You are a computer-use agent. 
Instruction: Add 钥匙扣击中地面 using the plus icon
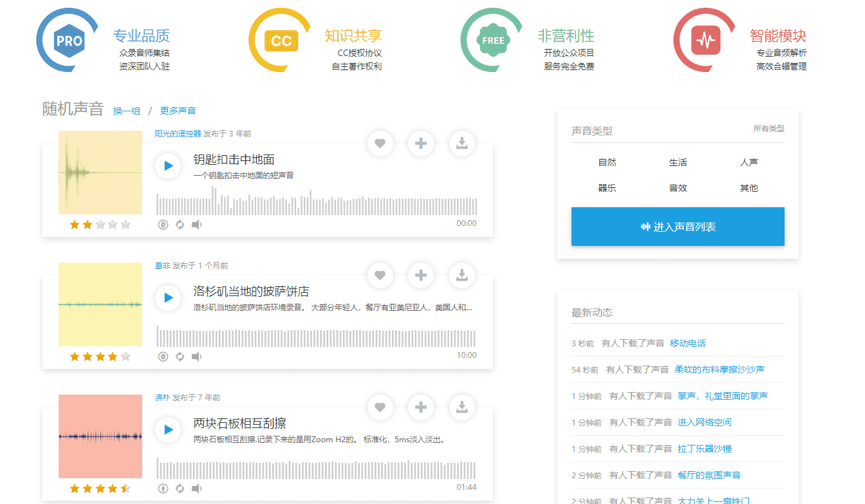[421, 143]
